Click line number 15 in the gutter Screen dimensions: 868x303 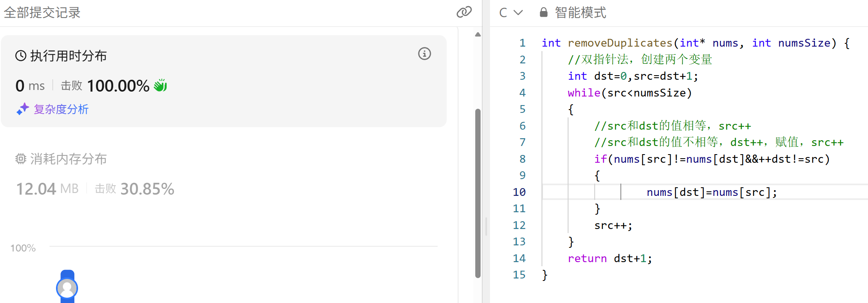coord(519,275)
